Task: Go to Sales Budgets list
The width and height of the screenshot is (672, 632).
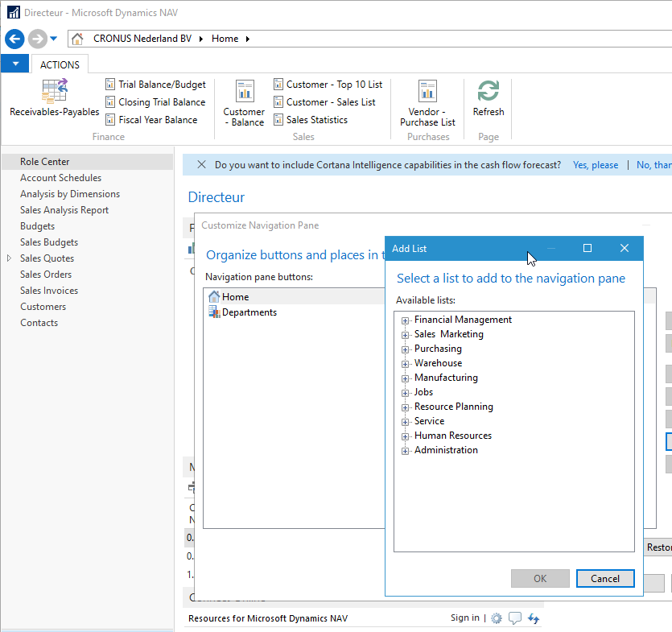Action: click(49, 242)
